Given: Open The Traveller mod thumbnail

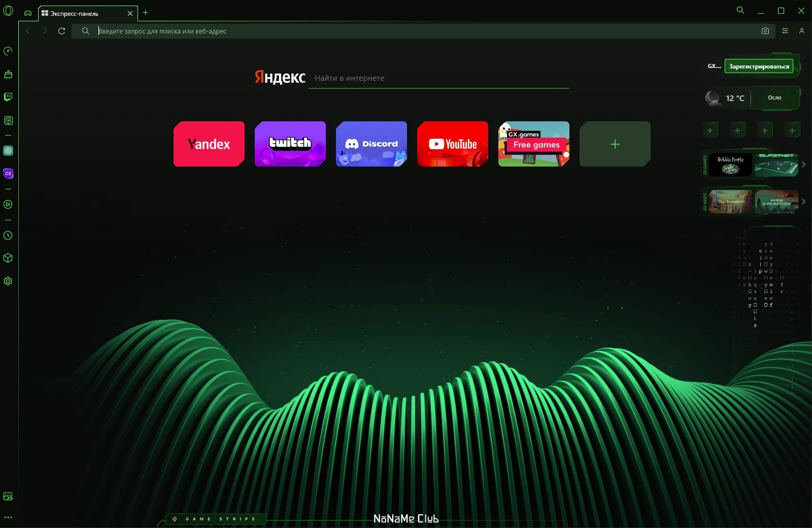Looking at the screenshot, I should coord(730,202).
